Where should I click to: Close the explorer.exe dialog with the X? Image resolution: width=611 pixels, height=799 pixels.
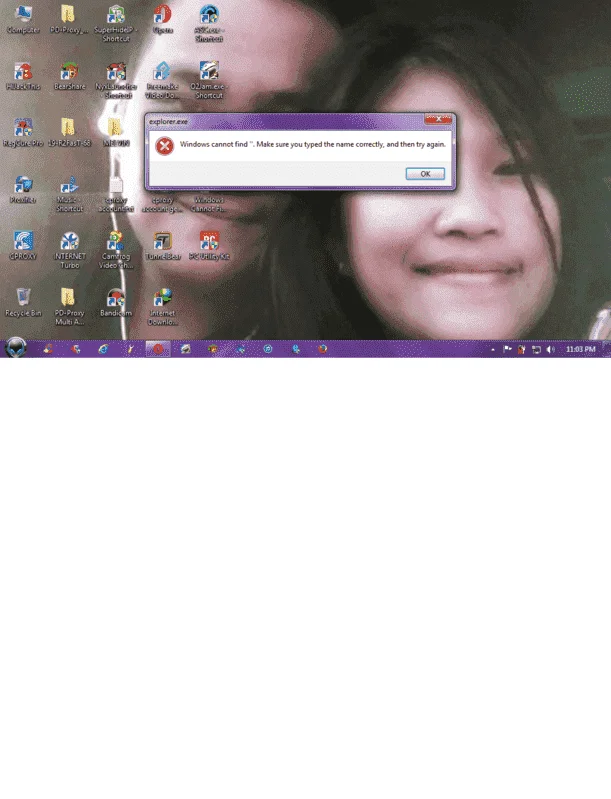pyautogui.click(x=438, y=119)
